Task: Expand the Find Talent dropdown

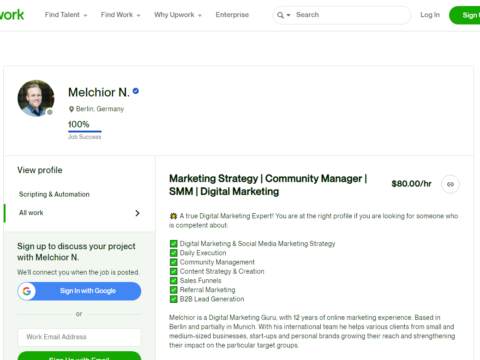Action: (66, 15)
